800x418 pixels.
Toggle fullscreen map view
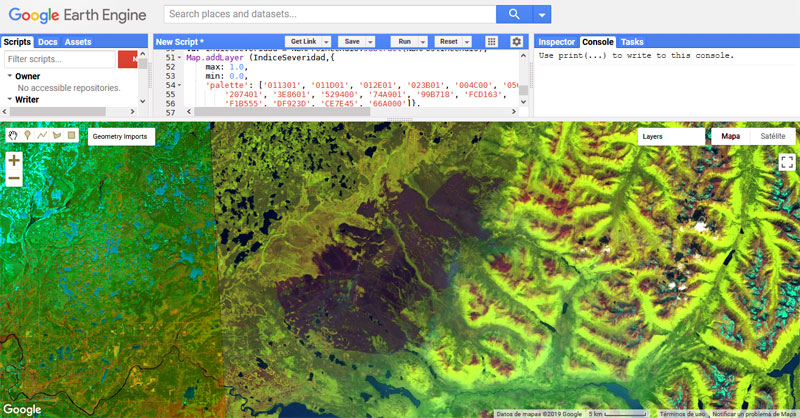pos(787,162)
